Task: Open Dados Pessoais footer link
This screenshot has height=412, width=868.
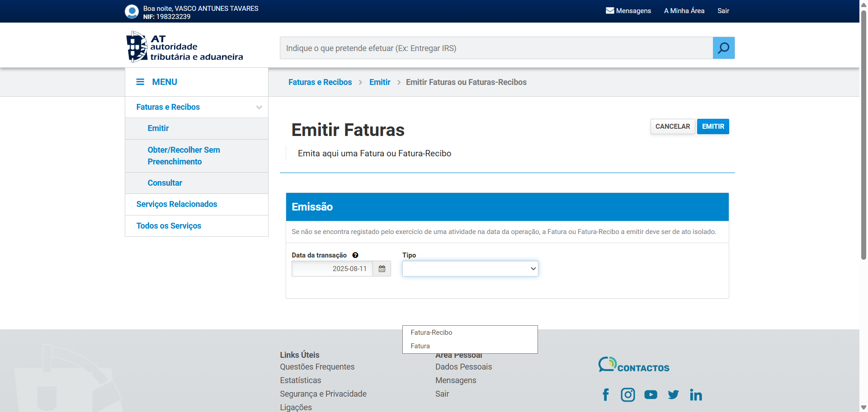Action: [x=464, y=367]
